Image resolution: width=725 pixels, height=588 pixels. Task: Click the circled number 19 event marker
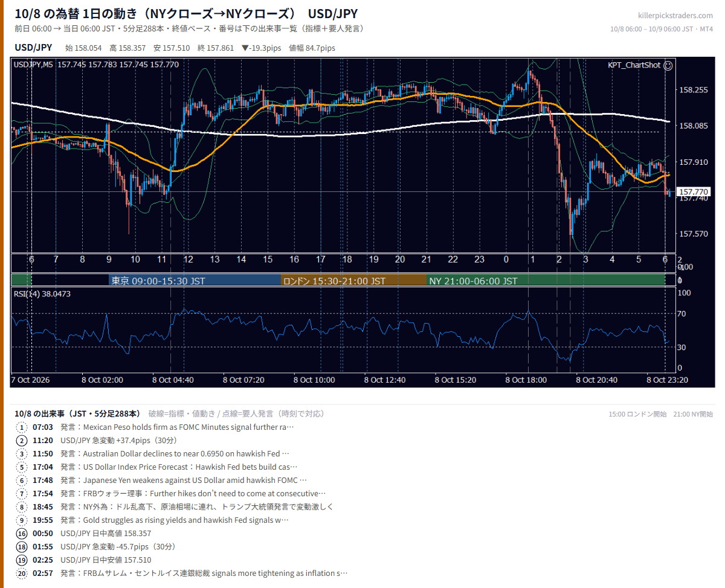point(22,560)
